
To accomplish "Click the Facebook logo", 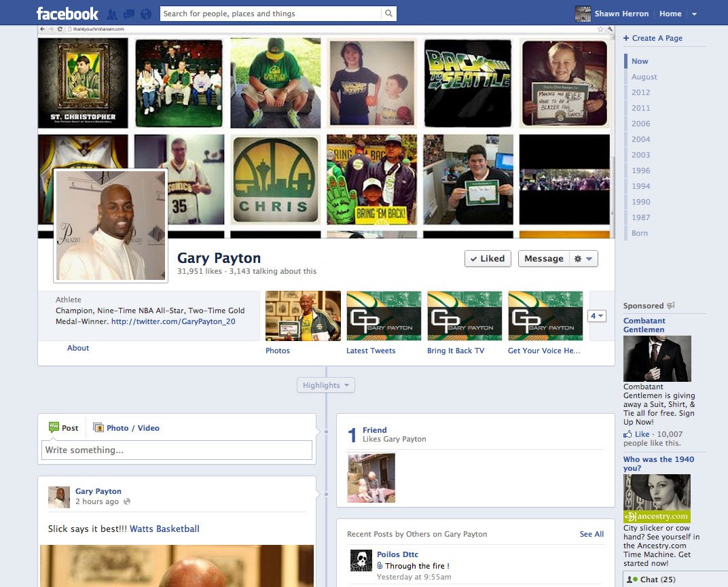I will (67, 14).
